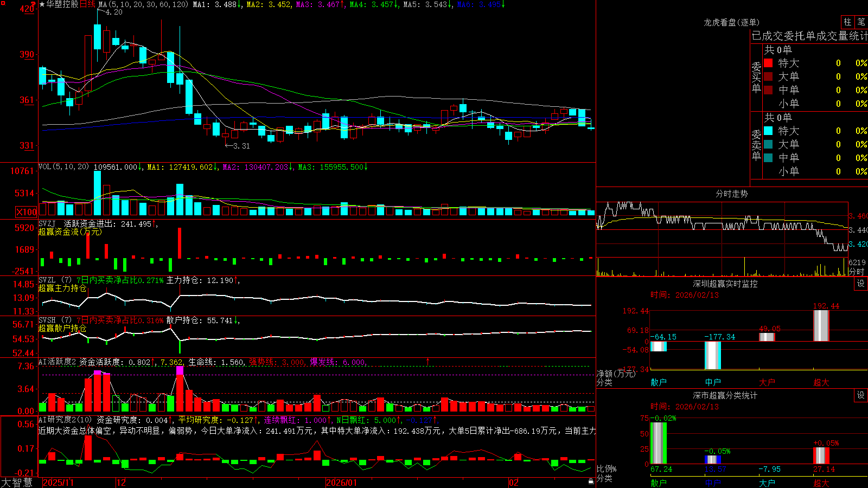This screenshot has width=868, height=488.
Task: Click the 已成交委托单成交量统计 header
Action: coord(809,36)
